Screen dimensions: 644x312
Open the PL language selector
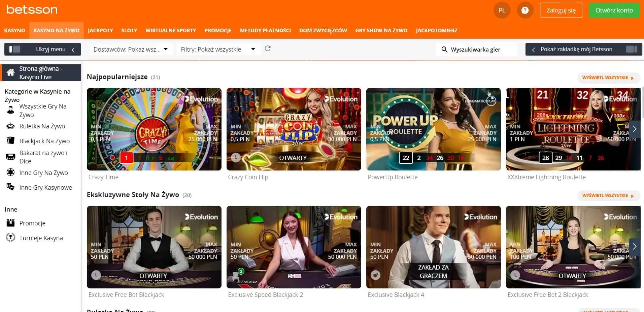[502, 10]
